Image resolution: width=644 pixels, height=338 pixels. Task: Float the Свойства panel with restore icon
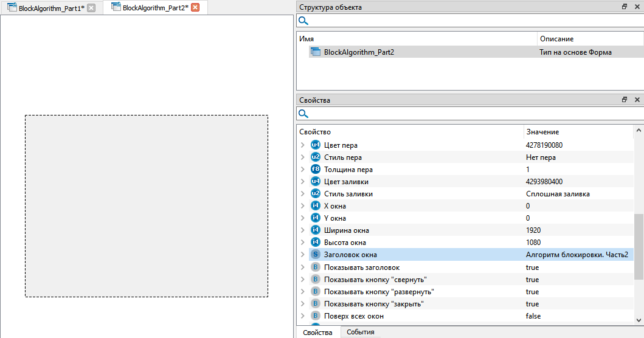(x=625, y=100)
